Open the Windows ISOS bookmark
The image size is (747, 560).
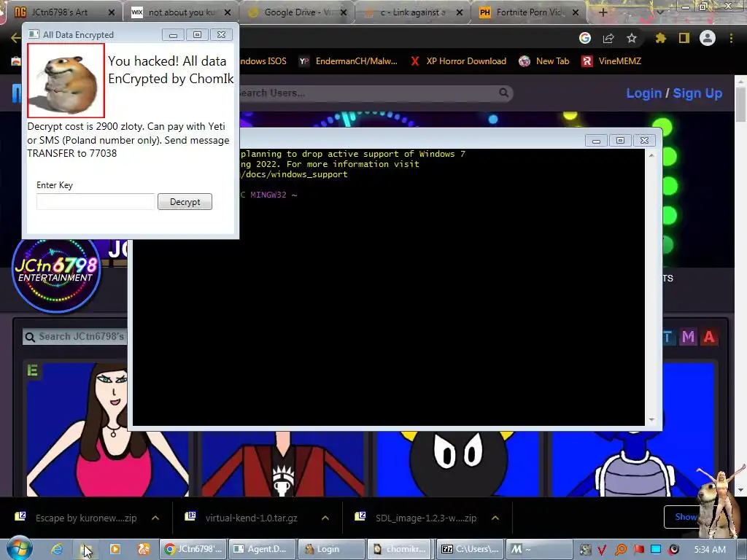(x=263, y=61)
